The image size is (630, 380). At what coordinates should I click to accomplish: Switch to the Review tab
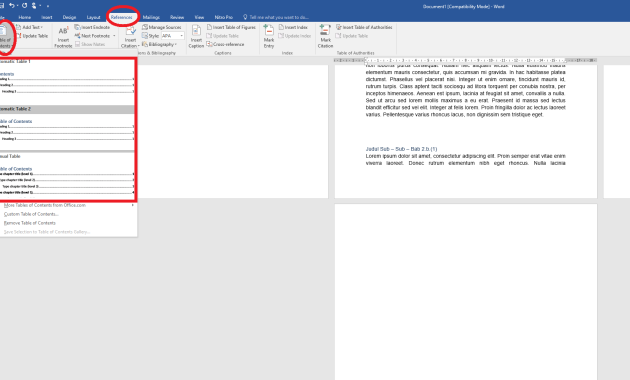click(x=177, y=17)
